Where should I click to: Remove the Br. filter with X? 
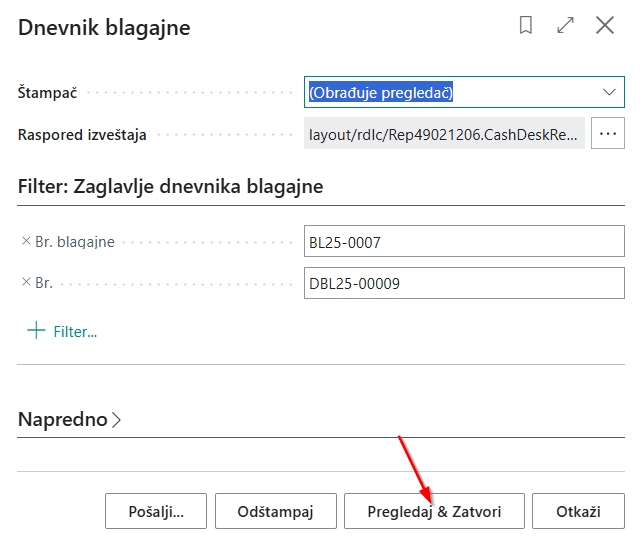coord(26,282)
